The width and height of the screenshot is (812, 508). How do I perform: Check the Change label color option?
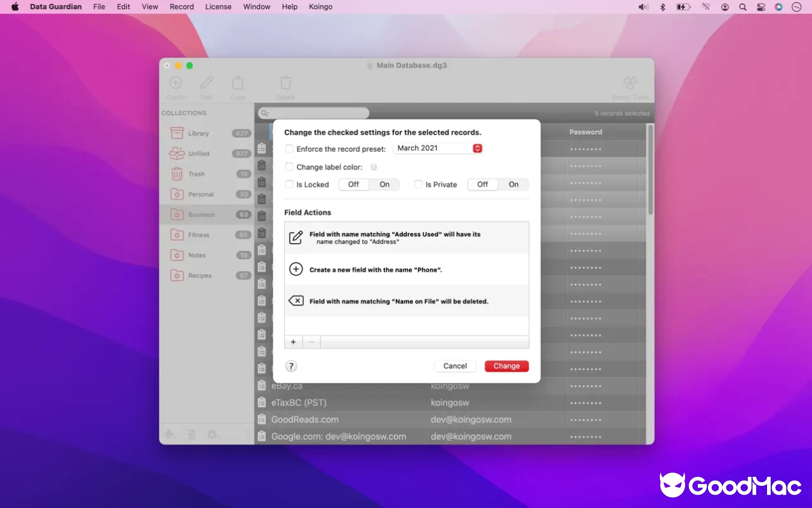[289, 167]
